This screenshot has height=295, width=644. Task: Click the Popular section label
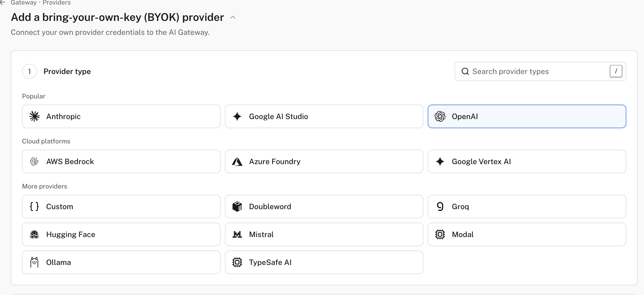tap(34, 96)
